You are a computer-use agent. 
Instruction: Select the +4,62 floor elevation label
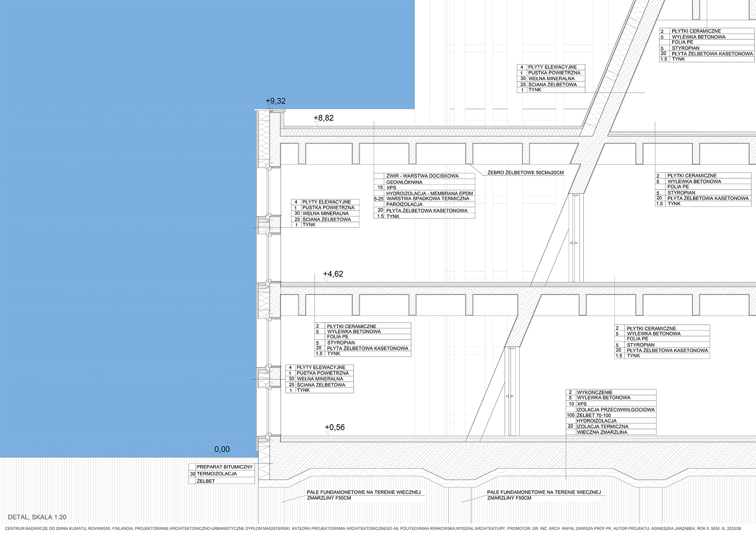point(333,274)
